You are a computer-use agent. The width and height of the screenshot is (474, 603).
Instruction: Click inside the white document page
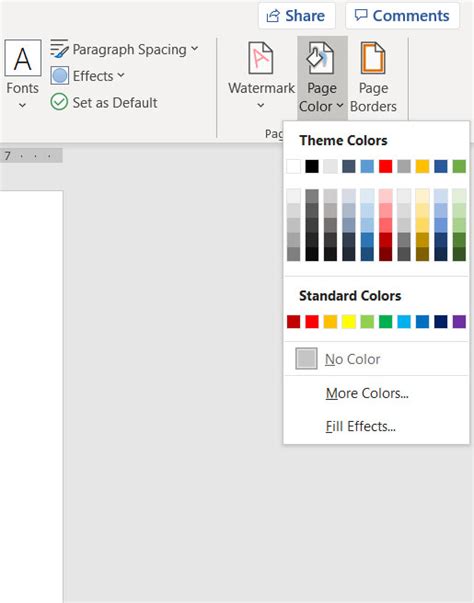[x=31, y=396]
